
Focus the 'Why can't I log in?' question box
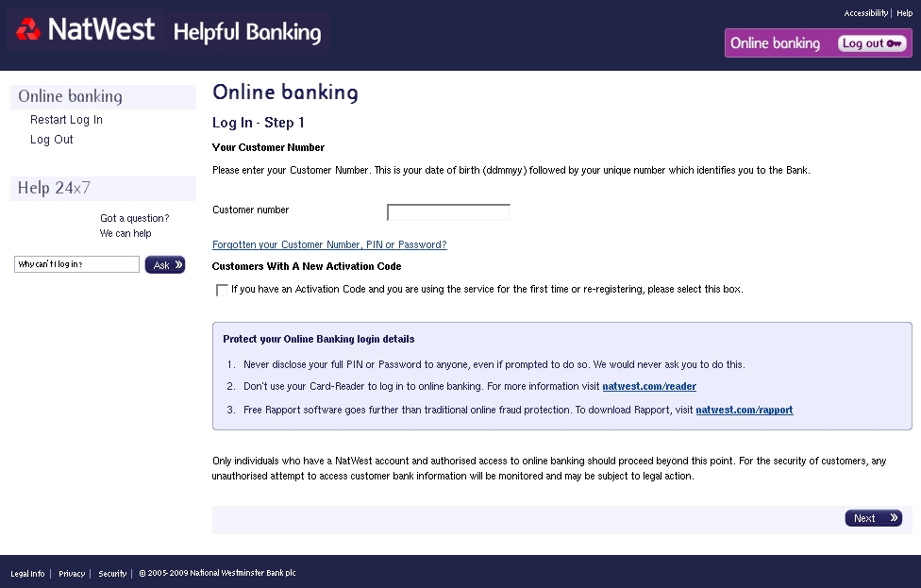pyautogui.click(x=76, y=264)
